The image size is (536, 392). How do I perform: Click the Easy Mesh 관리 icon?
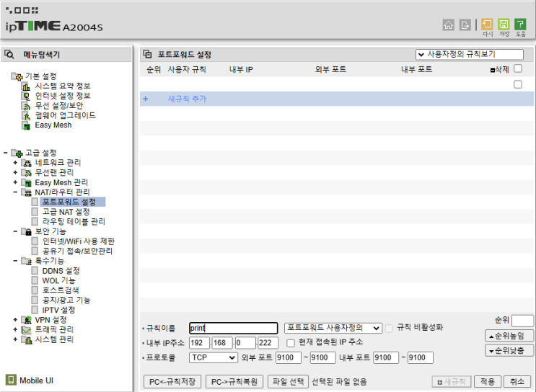pyautogui.click(x=26, y=183)
